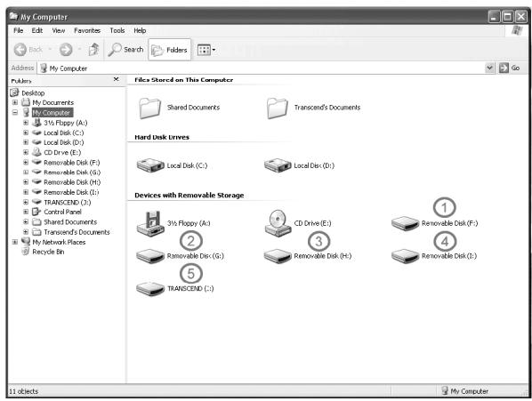Screen dimensions: 532x401
Task: Expand My Network Places tree node
Action: point(15,242)
